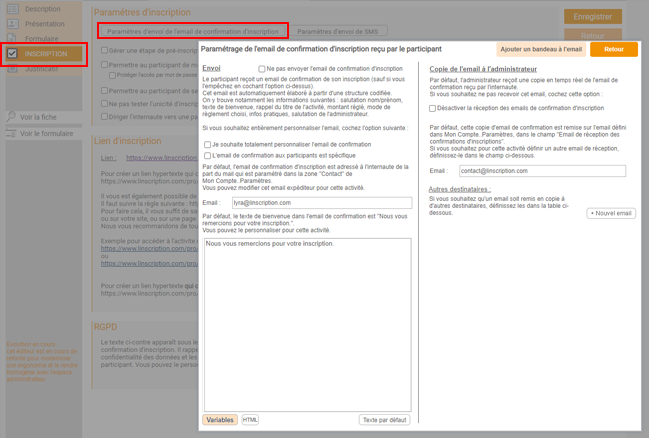Toggle first Permettre au participant de checkbox
Screen dimensions: 649x438
tap(105, 65)
